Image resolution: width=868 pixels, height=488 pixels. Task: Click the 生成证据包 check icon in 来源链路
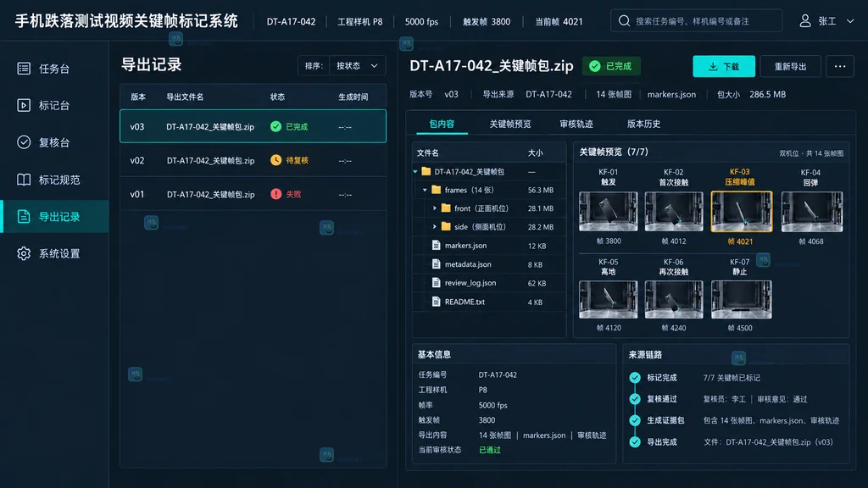pos(635,420)
